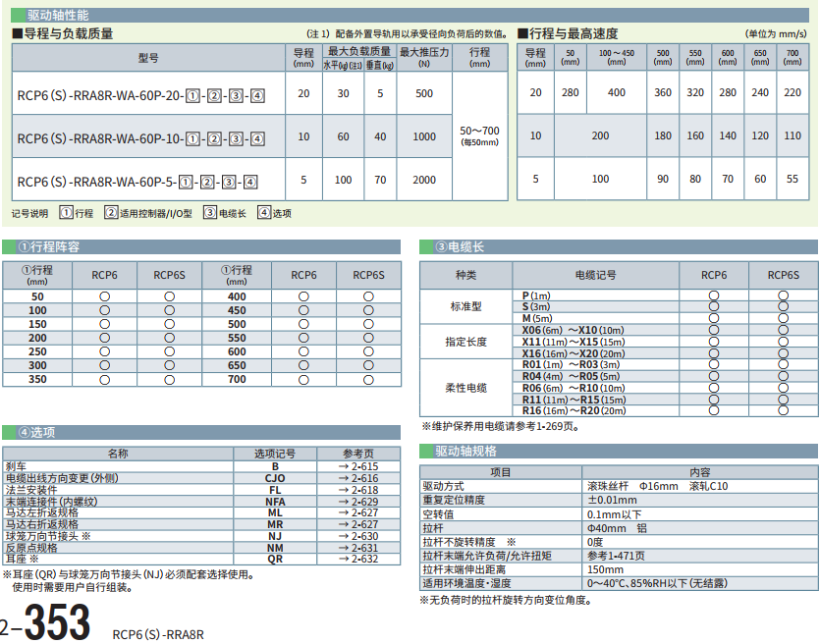Select speed value "110" in the speed table
Viewport: 820px width, 644px height.
pyautogui.click(x=793, y=135)
